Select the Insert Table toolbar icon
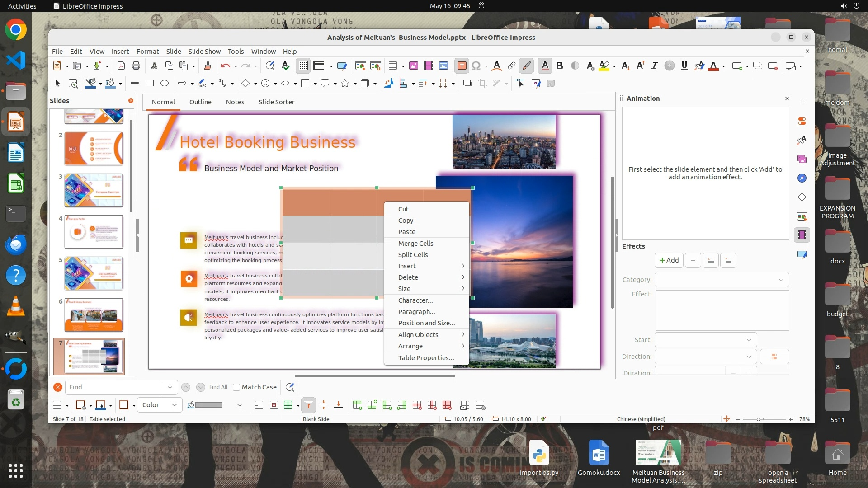 [x=393, y=66]
